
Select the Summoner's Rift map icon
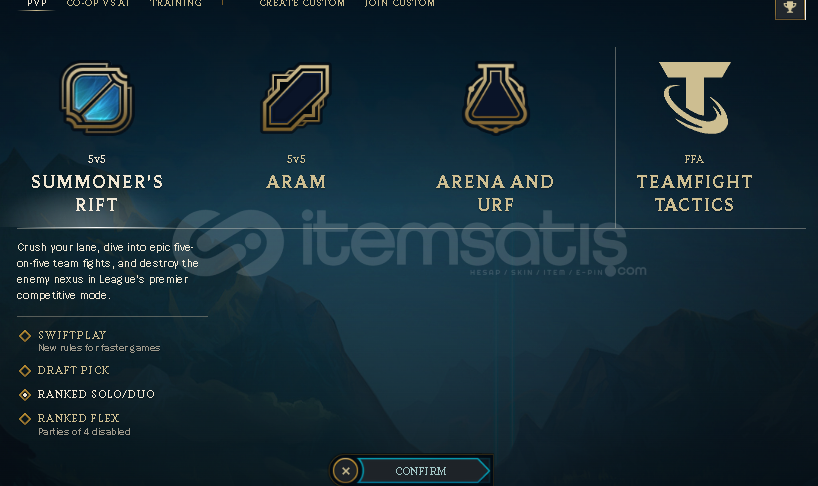tap(97, 98)
